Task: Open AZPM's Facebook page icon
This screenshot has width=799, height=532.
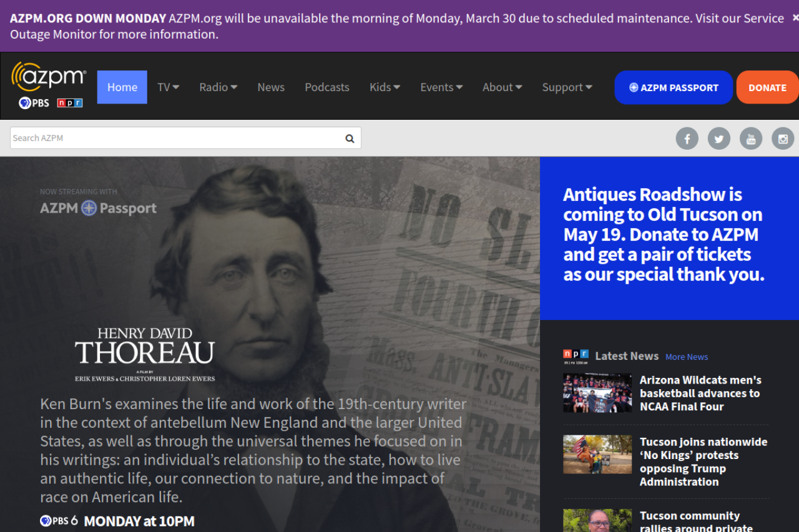Action: (687, 138)
